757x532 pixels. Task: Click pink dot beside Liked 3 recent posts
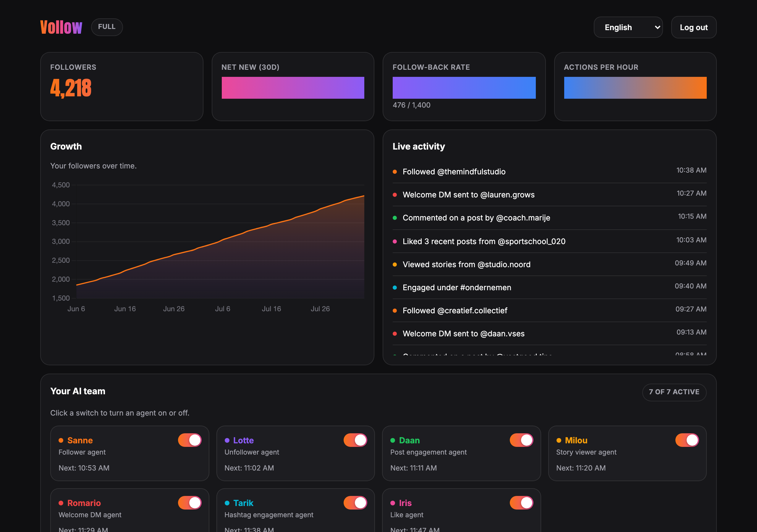pos(395,241)
